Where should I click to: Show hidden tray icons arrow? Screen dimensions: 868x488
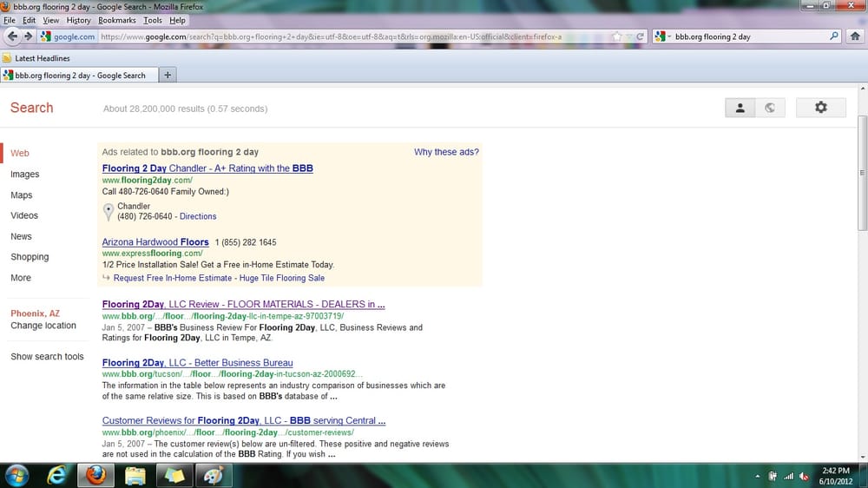tap(757, 477)
